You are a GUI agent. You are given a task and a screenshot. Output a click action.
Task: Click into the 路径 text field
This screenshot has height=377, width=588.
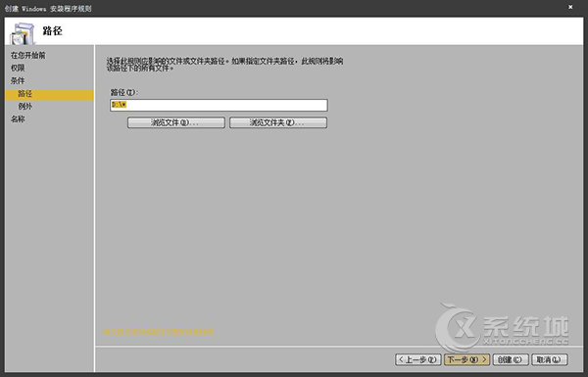pos(219,105)
